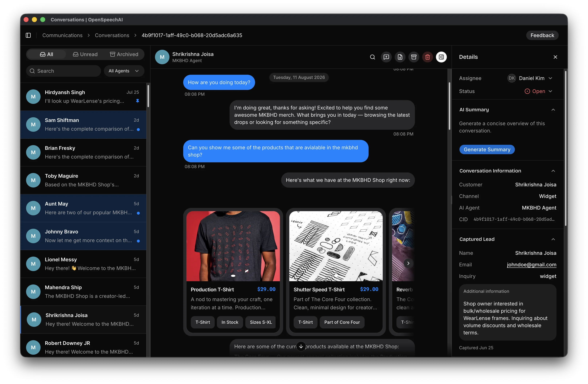Image resolution: width=588 pixels, height=384 pixels.
Task: Select Shrikrishna Joisa conversation in list
Action: pos(83,320)
